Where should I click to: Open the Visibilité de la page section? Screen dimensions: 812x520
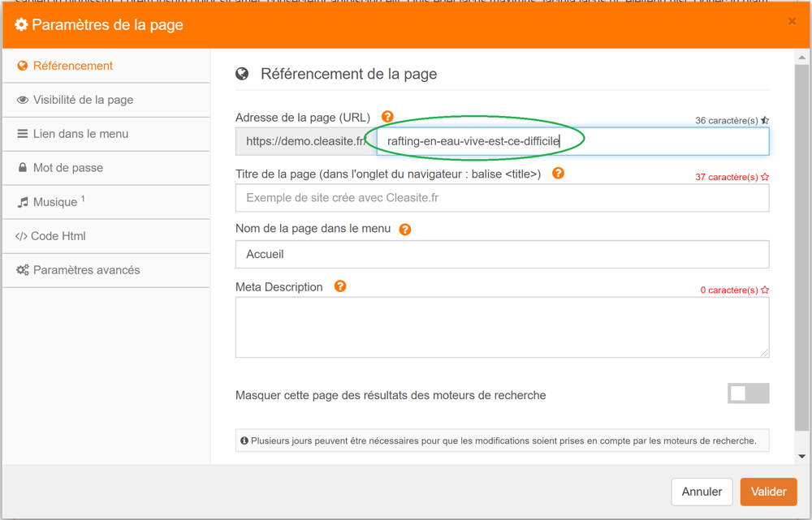(x=83, y=100)
